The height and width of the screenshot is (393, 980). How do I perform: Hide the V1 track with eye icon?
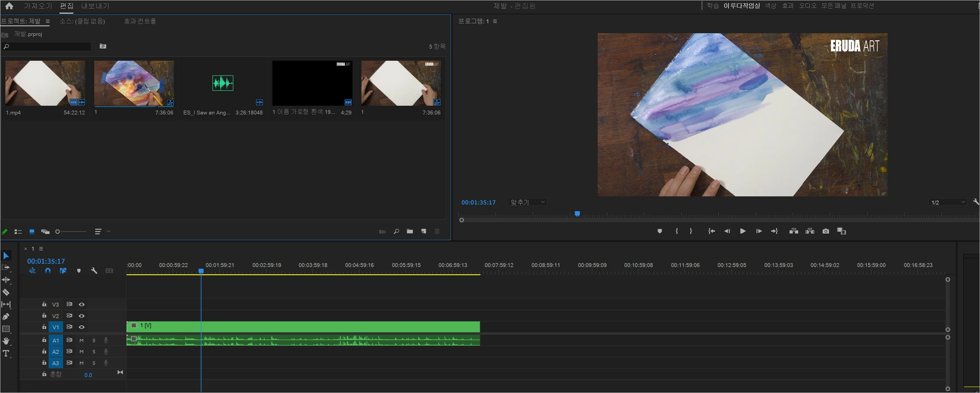(82, 327)
